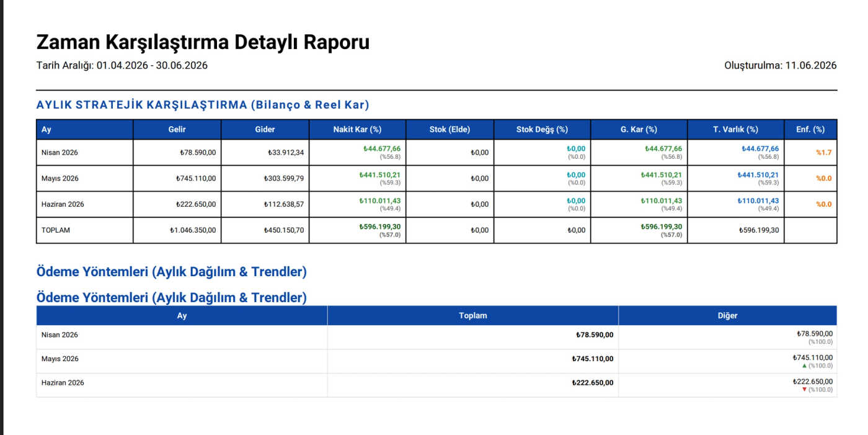This screenshot has width=868, height=435.
Task: Click the Oluşturulma: 11.06.2026 creation date
Action: click(781, 65)
